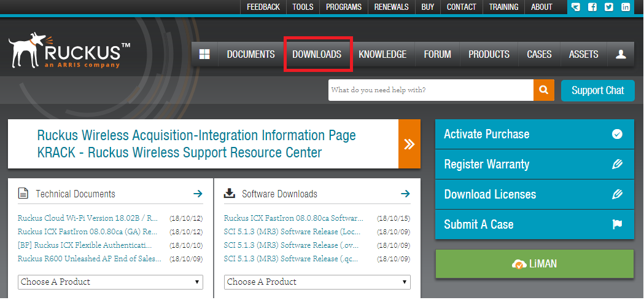Open the DOWNLOADS menu
This screenshot has height=300, width=644.
[x=317, y=54]
